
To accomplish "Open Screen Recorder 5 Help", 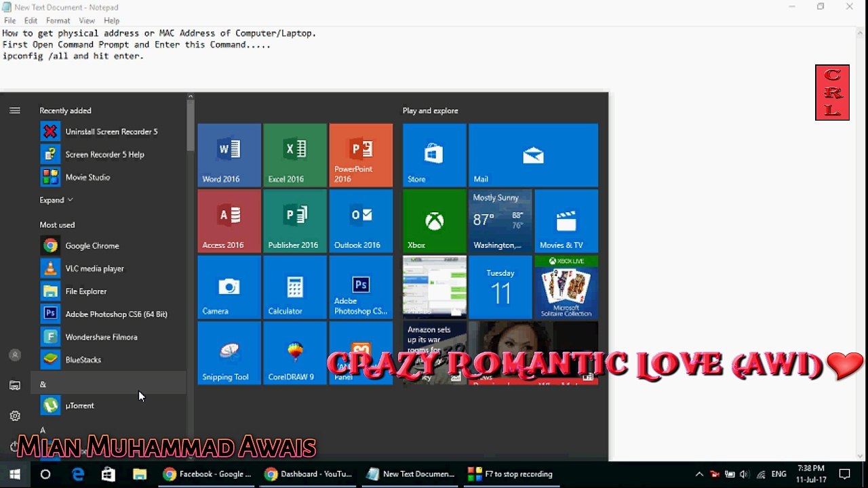I will (x=108, y=155).
